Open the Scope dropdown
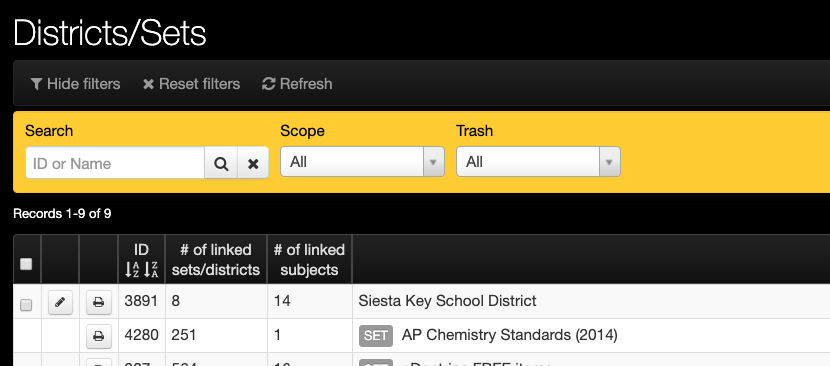 [362, 162]
